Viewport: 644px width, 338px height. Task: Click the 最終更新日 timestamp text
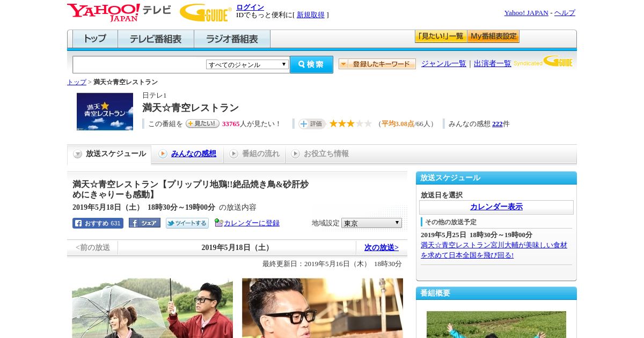[x=332, y=264]
